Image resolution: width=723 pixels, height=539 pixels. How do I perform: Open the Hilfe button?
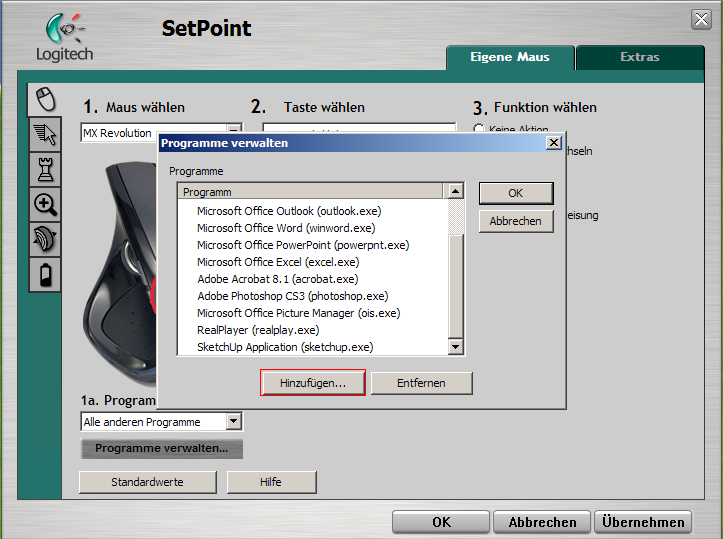coord(271,482)
